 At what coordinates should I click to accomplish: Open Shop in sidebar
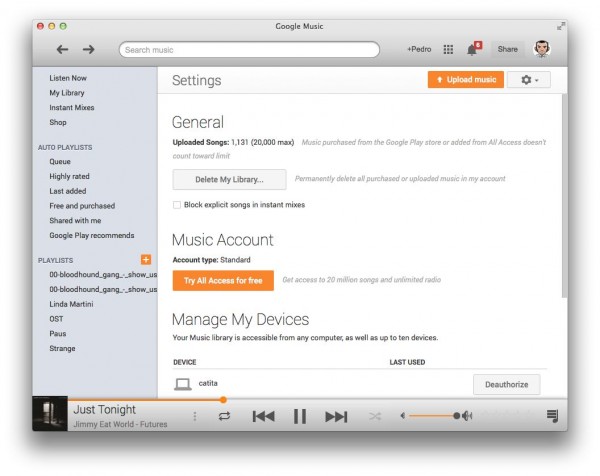click(58, 122)
